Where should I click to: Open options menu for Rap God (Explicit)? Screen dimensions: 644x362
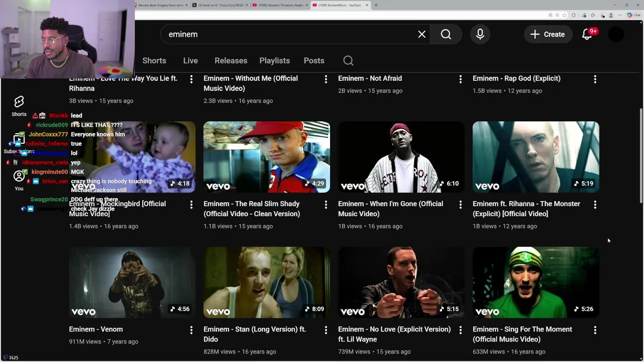[595, 79]
